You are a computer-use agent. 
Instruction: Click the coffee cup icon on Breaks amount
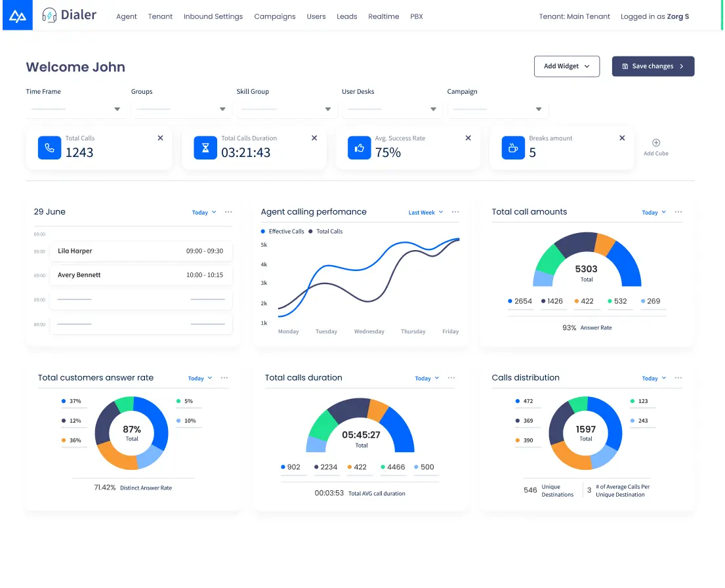(x=513, y=148)
